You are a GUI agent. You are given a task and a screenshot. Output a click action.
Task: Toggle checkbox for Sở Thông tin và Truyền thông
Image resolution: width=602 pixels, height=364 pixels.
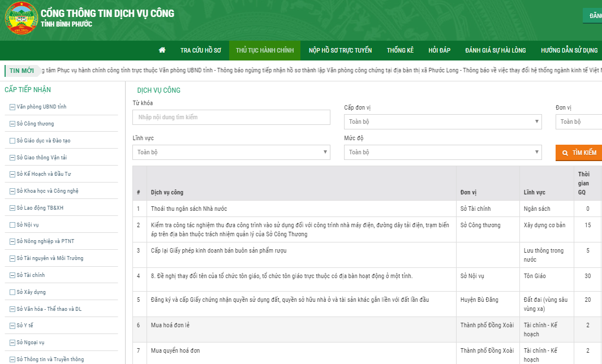[x=12, y=359]
